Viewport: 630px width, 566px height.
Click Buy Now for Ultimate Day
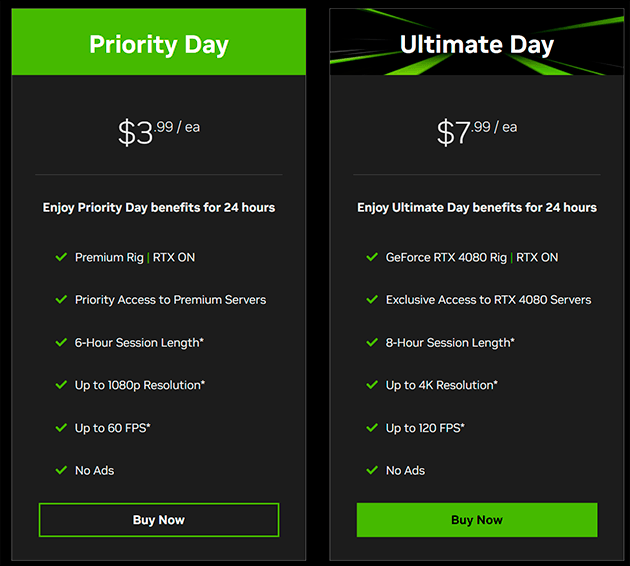(477, 520)
